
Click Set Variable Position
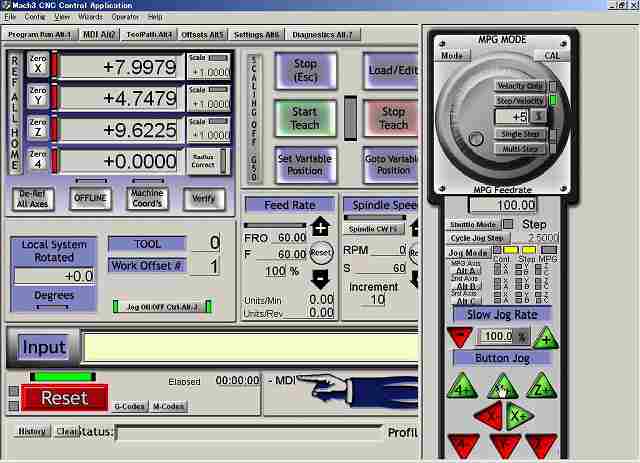point(305,165)
